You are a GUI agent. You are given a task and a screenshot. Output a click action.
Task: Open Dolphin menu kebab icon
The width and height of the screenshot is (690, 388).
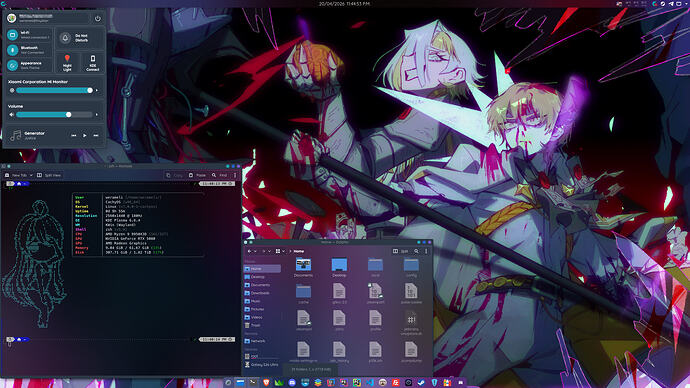pos(426,251)
